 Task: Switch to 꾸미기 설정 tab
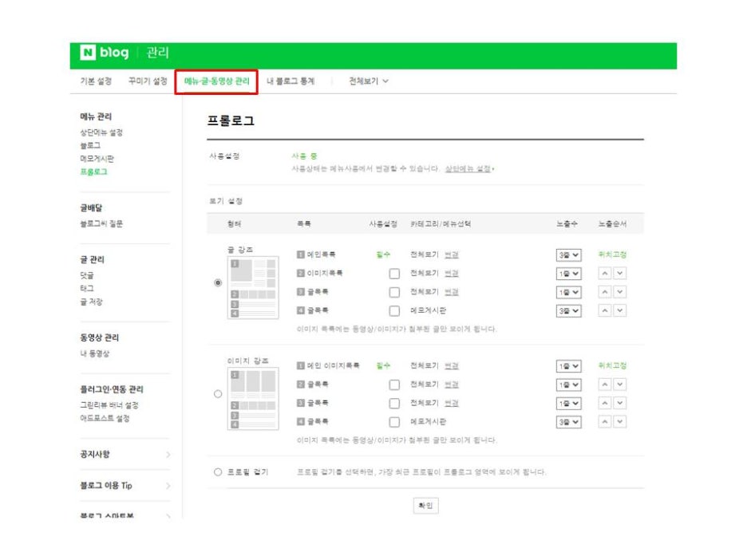(148, 81)
